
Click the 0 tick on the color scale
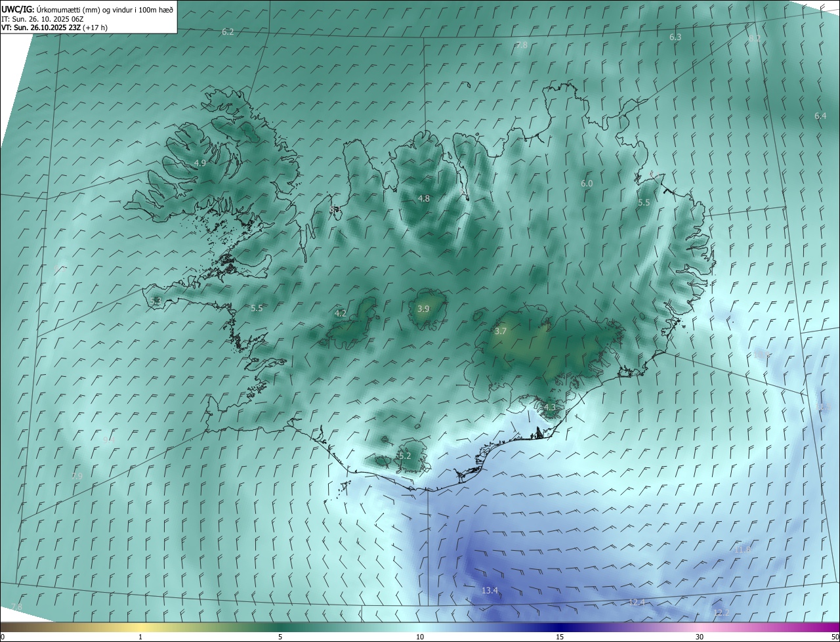[3, 637]
